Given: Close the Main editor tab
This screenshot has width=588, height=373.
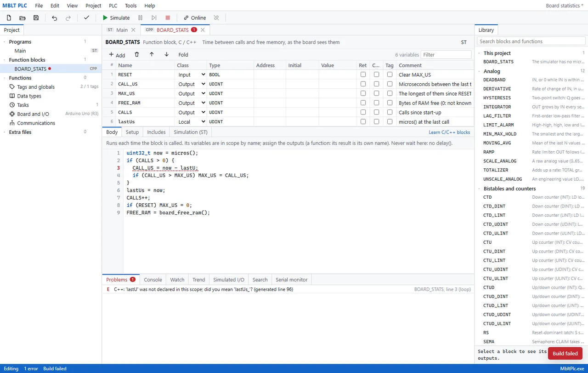Looking at the screenshot, I should pyautogui.click(x=133, y=30).
